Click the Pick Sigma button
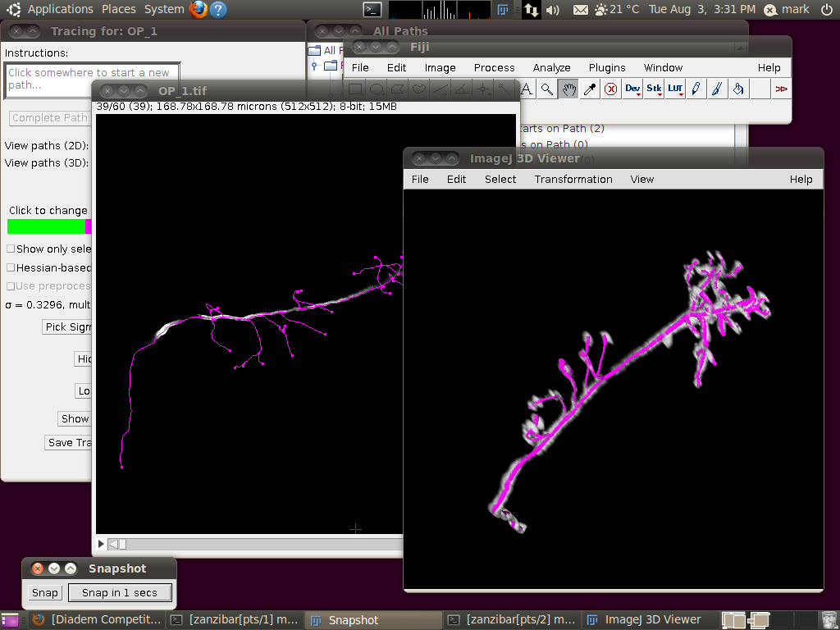Image resolution: width=840 pixels, height=630 pixels. click(x=67, y=326)
